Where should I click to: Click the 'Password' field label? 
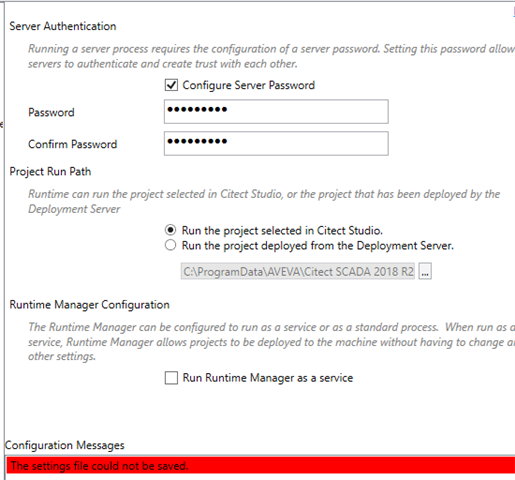tap(51, 112)
